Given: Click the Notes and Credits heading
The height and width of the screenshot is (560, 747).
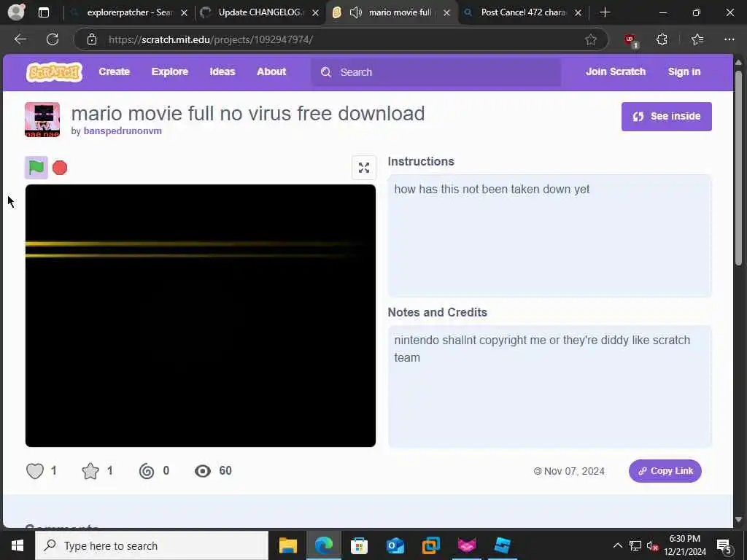Looking at the screenshot, I should click(438, 312).
